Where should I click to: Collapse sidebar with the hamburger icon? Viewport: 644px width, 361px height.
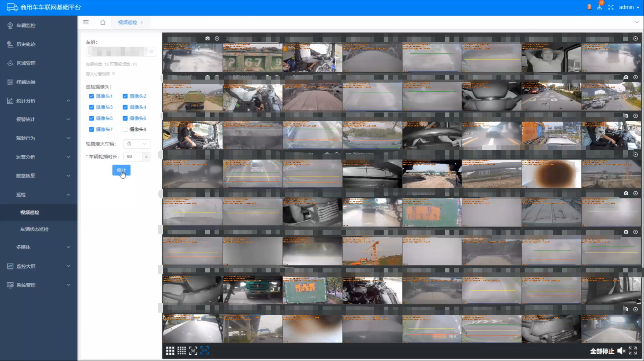(86, 22)
